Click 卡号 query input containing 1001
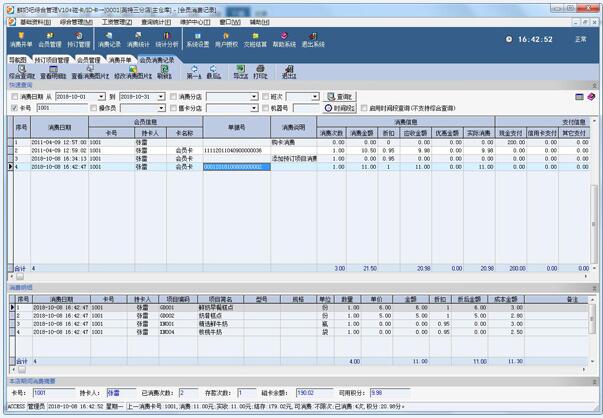 click(x=62, y=108)
